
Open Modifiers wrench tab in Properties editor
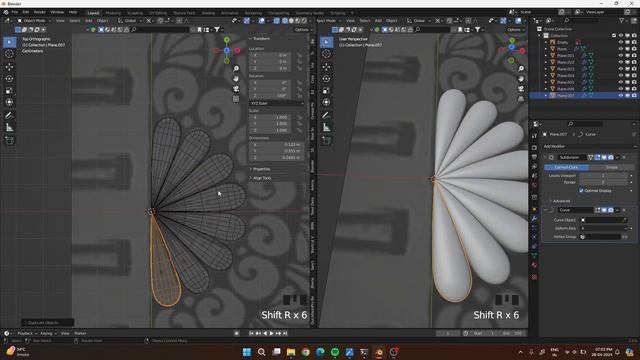click(534, 219)
